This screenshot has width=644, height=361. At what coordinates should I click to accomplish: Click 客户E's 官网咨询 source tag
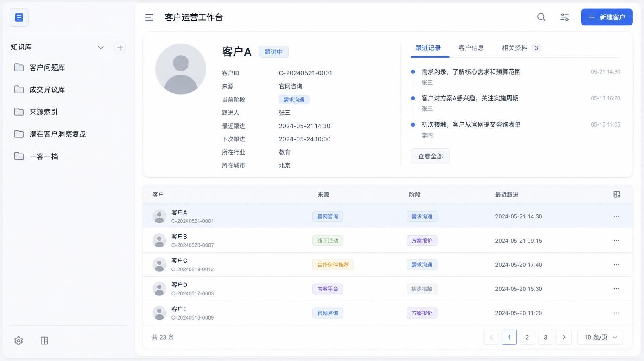click(328, 313)
